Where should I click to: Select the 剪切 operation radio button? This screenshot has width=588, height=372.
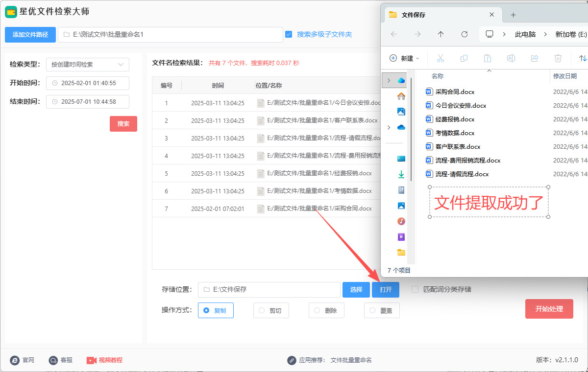point(262,310)
